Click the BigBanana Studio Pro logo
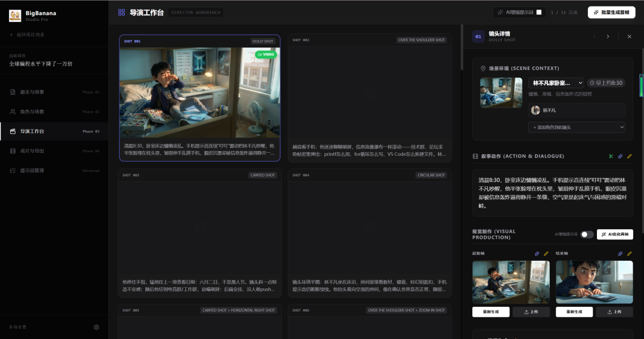 tap(15, 16)
